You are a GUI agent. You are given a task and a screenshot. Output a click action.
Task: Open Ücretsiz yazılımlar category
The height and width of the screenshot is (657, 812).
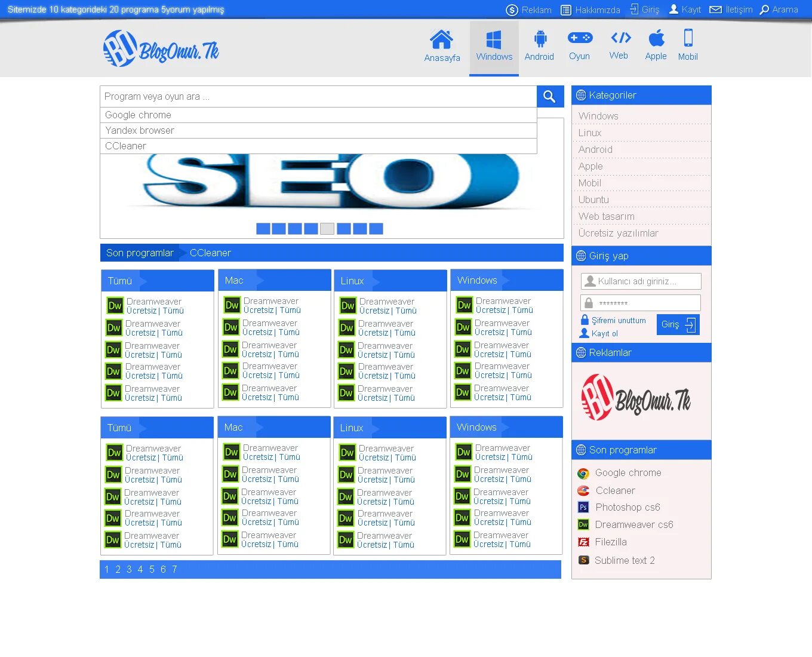coord(619,233)
